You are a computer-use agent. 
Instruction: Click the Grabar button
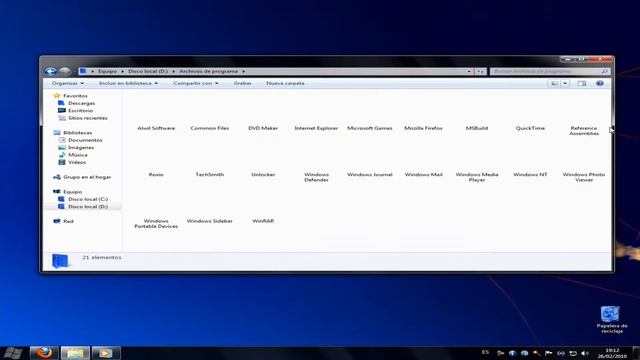242,83
